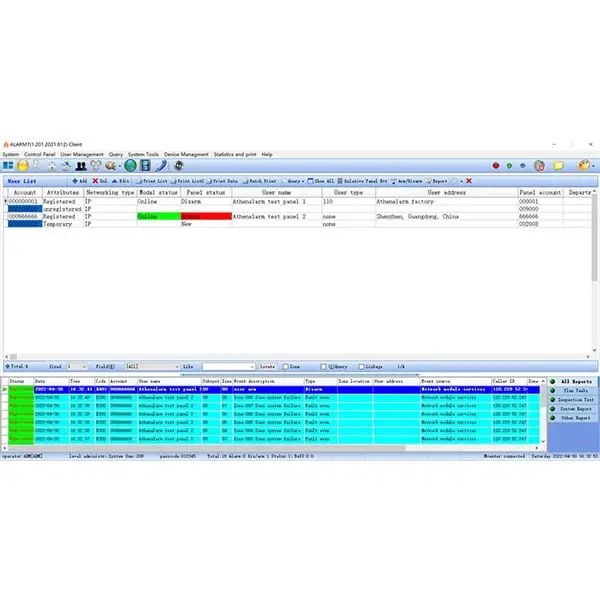Viewport: 600px width, 600px height.
Task: Open the Find number dropdown
Action: pos(77,367)
